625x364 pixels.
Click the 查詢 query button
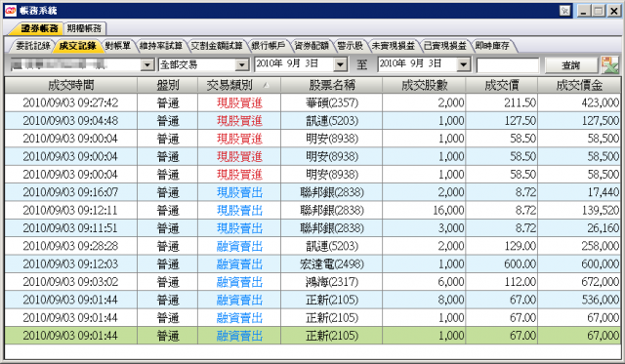(570, 65)
